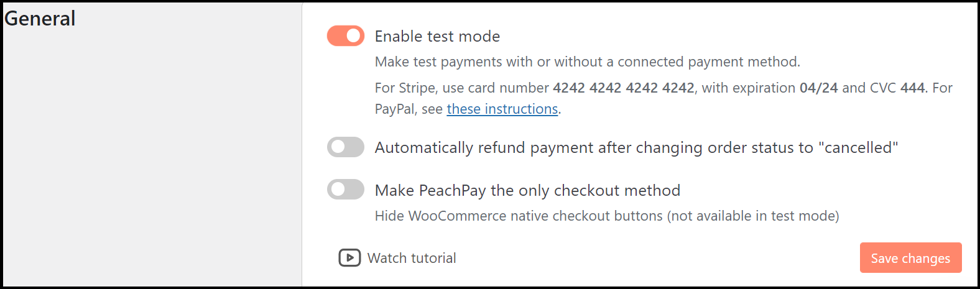Click the 'with expiration' text in Stripe instructions
Viewport: 980px width, 289px height.
749,88
